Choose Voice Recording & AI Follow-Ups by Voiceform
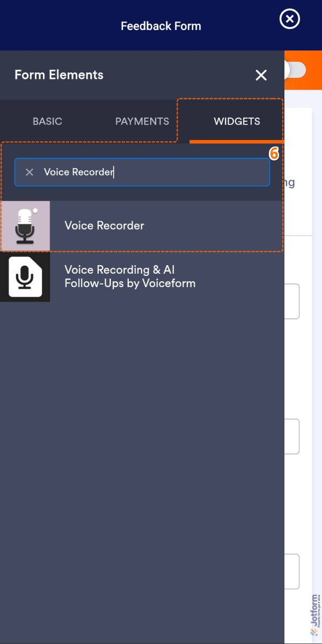Image resolution: width=322 pixels, height=644 pixels. click(142, 277)
